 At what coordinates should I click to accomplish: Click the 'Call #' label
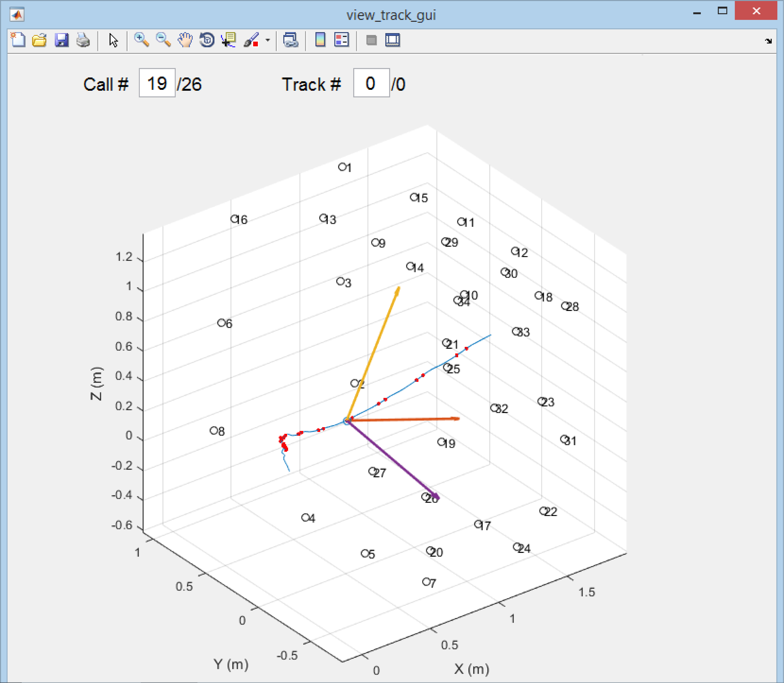click(106, 84)
